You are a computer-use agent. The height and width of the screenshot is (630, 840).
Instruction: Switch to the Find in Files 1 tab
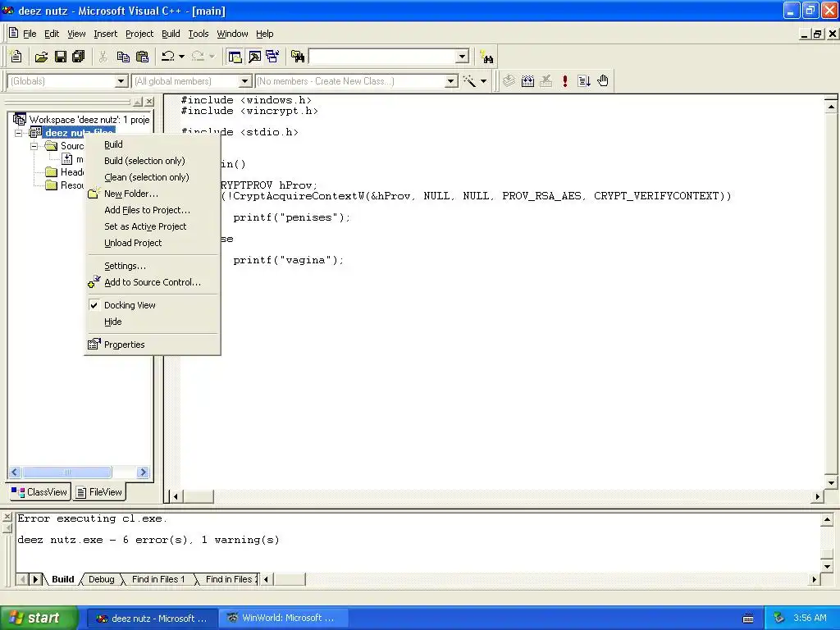158,579
